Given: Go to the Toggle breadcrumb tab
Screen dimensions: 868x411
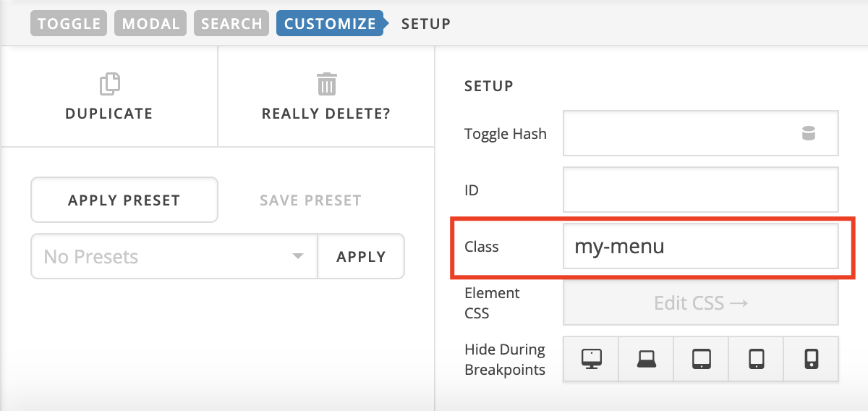Looking at the screenshot, I should 69,23.
